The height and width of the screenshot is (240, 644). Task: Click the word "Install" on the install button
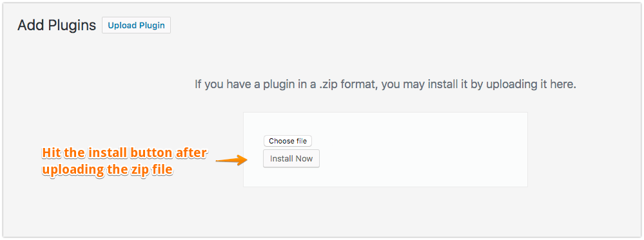[x=280, y=159]
